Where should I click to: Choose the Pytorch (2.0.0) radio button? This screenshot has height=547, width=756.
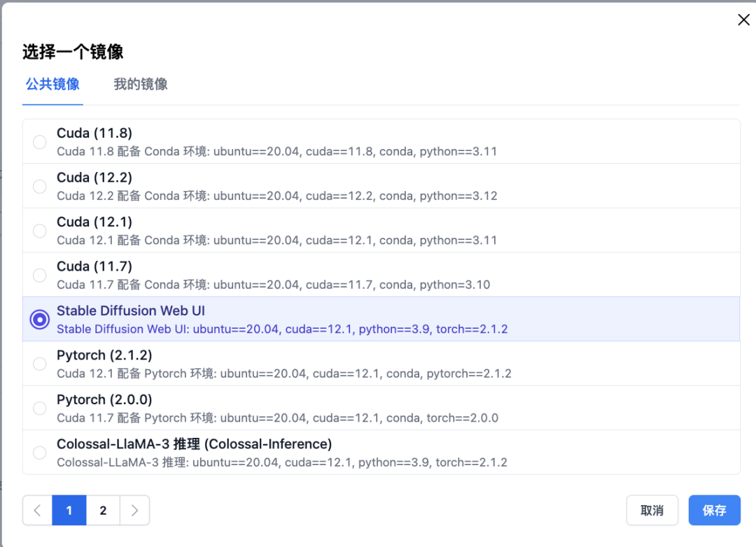coord(39,409)
